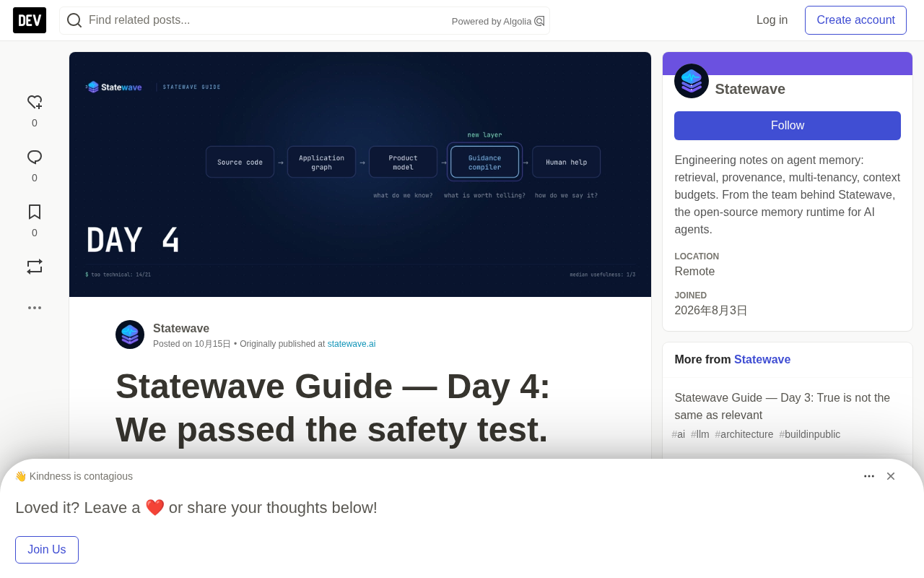Open Statewave avatar in profile card
924x578 pixels.
[x=692, y=81]
